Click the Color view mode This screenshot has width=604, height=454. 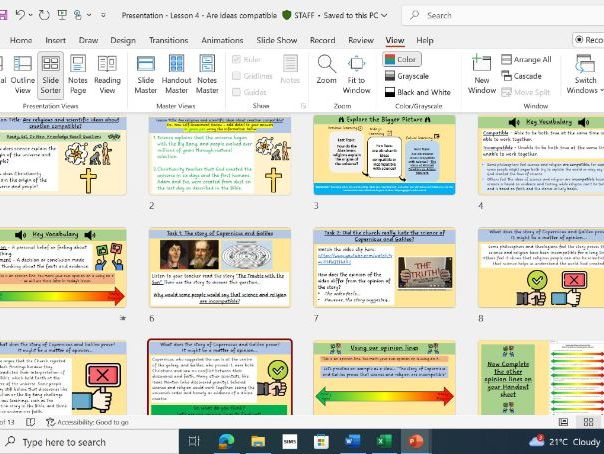[x=402, y=59]
